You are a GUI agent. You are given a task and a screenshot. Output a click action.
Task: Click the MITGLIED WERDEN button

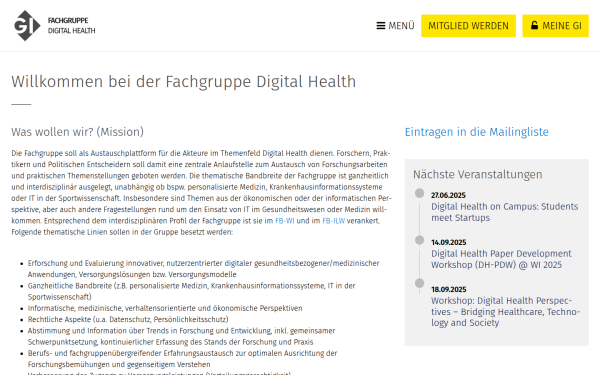pos(468,26)
